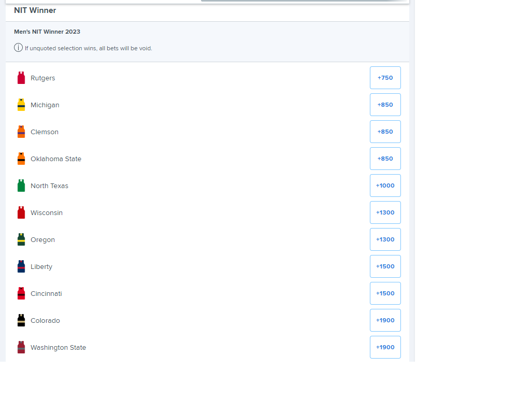
Task: Select Liberty at +1500
Action: tap(385, 266)
